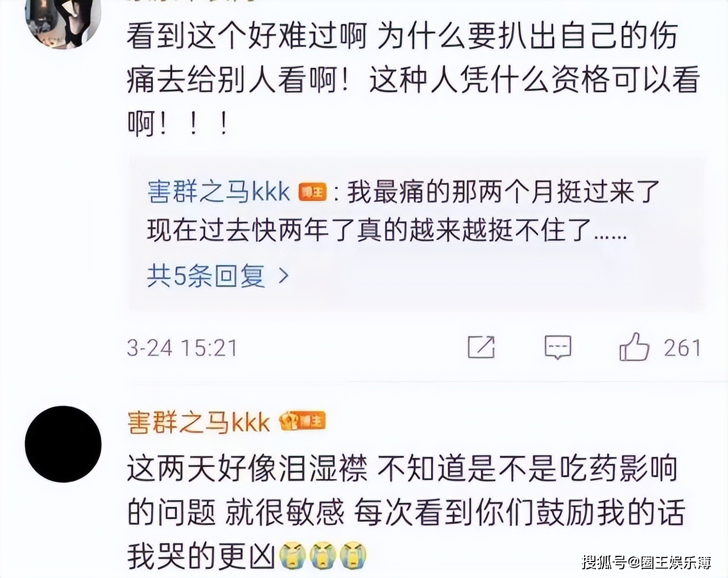Image resolution: width=728 pixels, height=578 pixels.
Task: Open the comment reply speech-bubble icon
Action: pyautogui.click(x=557, y=347)
